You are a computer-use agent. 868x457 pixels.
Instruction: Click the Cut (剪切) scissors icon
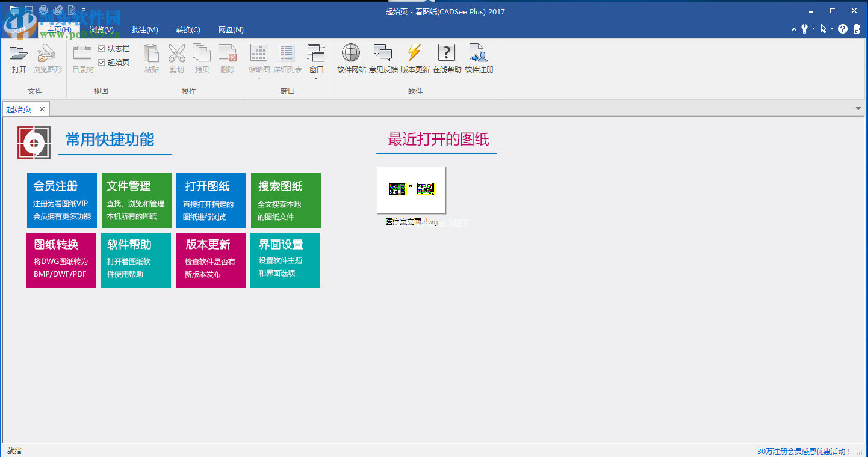(177, 54)
